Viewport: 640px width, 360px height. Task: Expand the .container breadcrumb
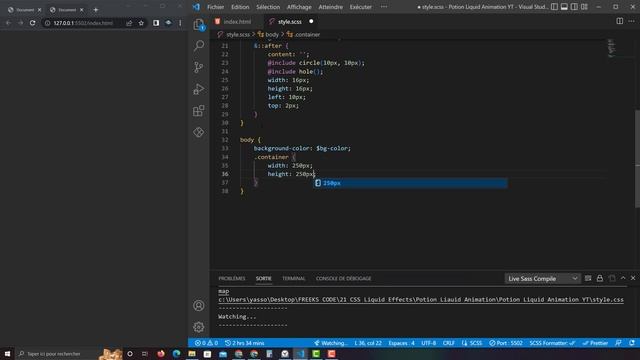pos(304,35)
